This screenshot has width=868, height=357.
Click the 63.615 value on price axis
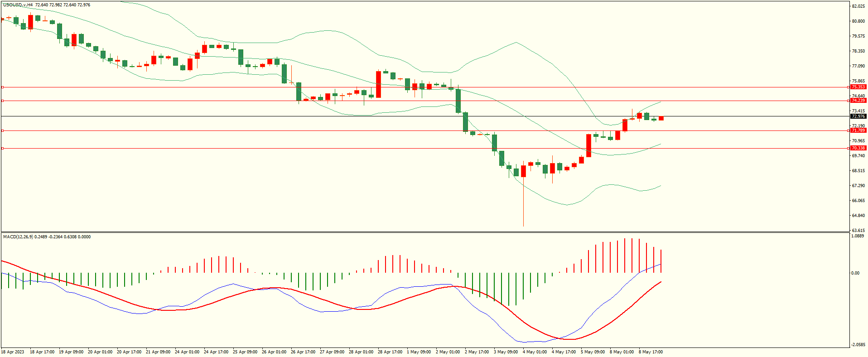858,231
